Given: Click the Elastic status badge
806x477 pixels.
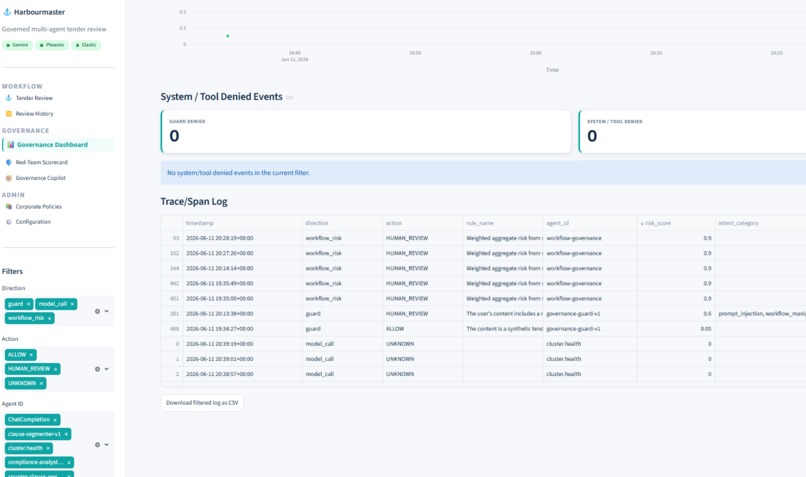Looking at the screenshot, I should tap(86, 45).
